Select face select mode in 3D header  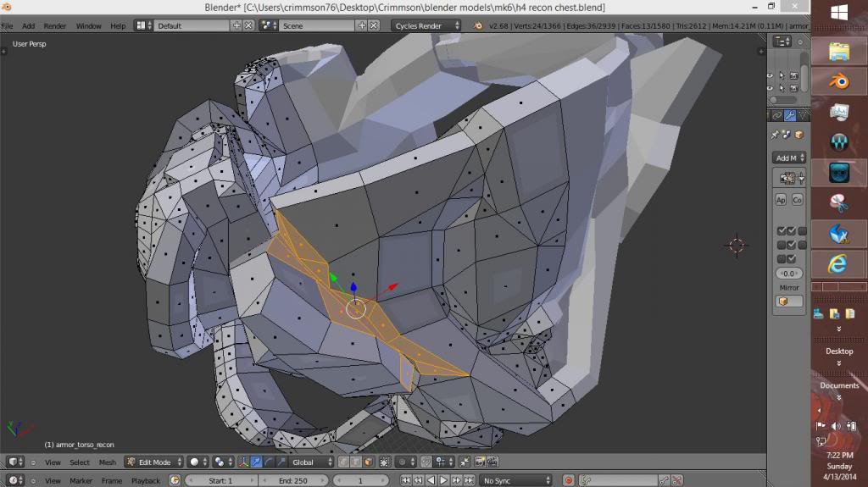click(x=368, y=462)
